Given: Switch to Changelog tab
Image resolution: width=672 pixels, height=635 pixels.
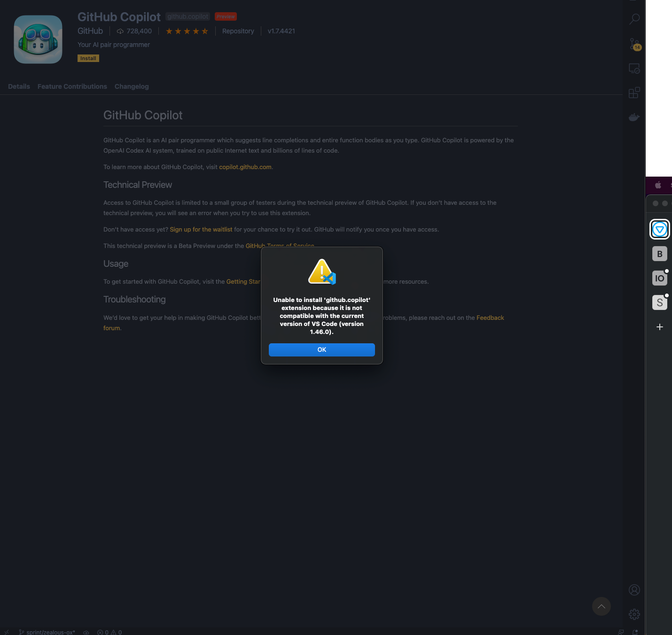Looking at the screenshot, I should click(132, 86).
